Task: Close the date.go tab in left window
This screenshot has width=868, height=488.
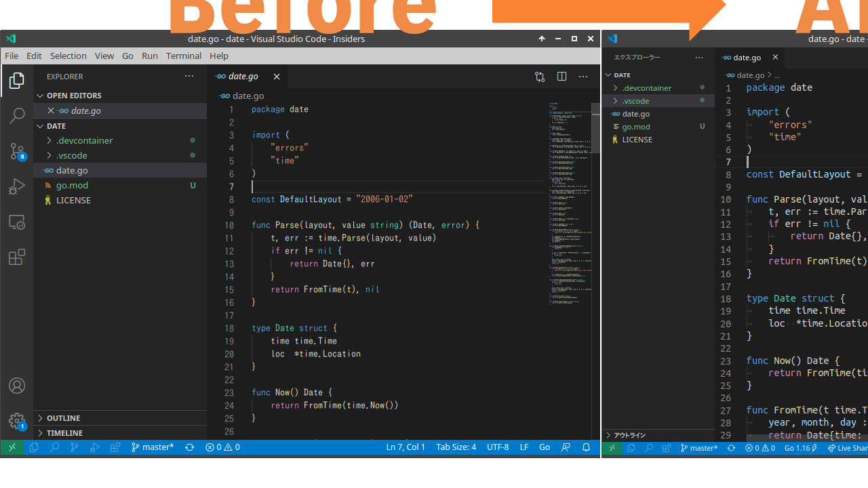Action: pyautogui.click(x=277, y=77)
